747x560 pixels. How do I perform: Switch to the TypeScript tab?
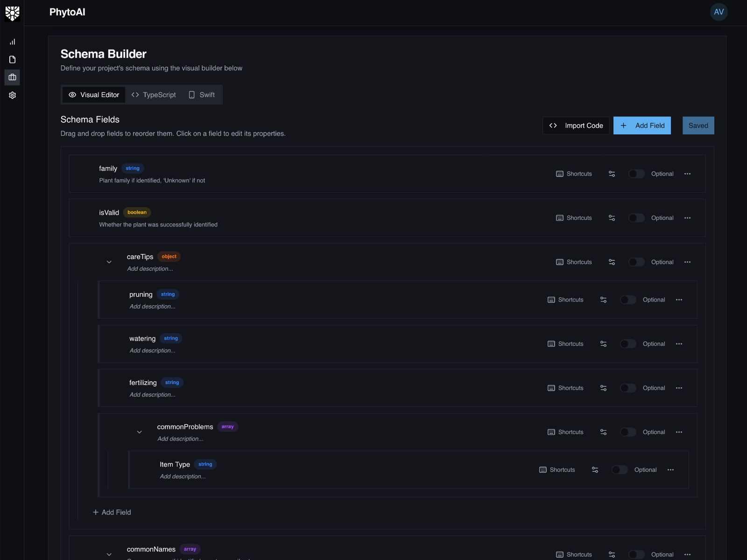[x=154, y=95]
